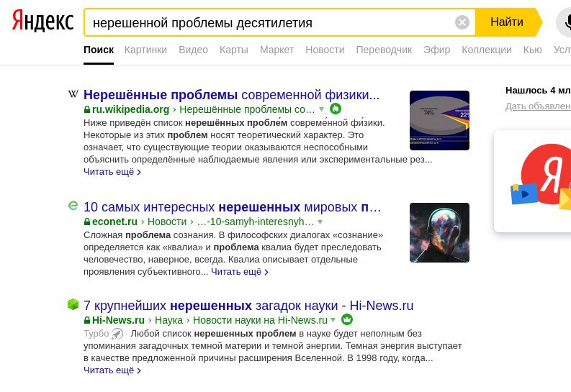Click the Wikipedia favicon beside first result
Viewport: 571px width, 392px height.
click(73, 94)
